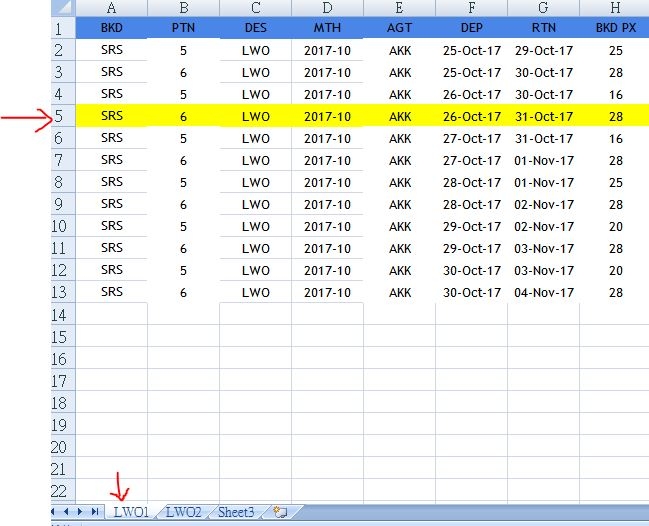
Task: Click the BKD PX header cell
Action: pyautogui.click(x=615, y=28)
